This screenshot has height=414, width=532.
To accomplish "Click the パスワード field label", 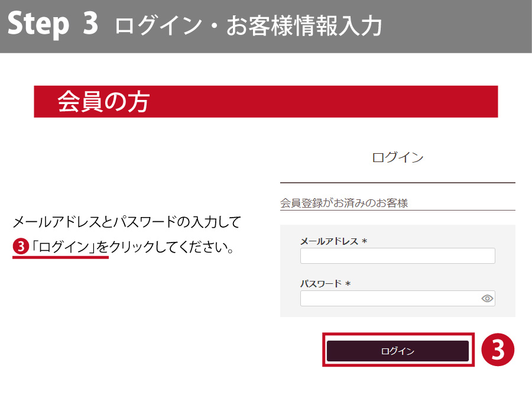I will [321, 284].
